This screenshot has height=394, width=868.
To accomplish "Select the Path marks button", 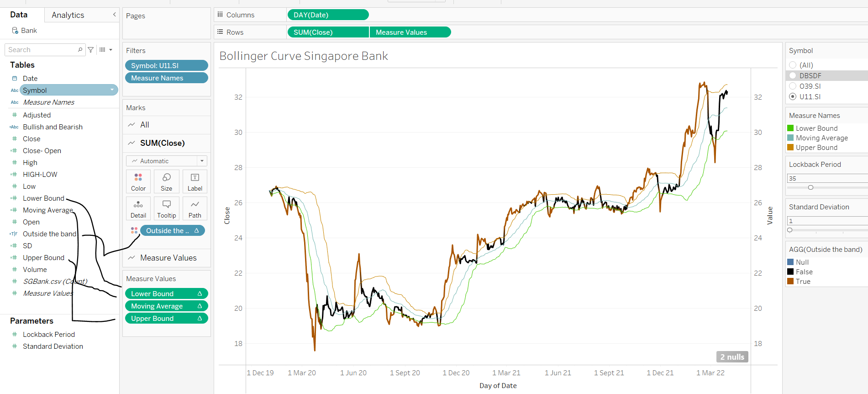I will tap(195, 209).
